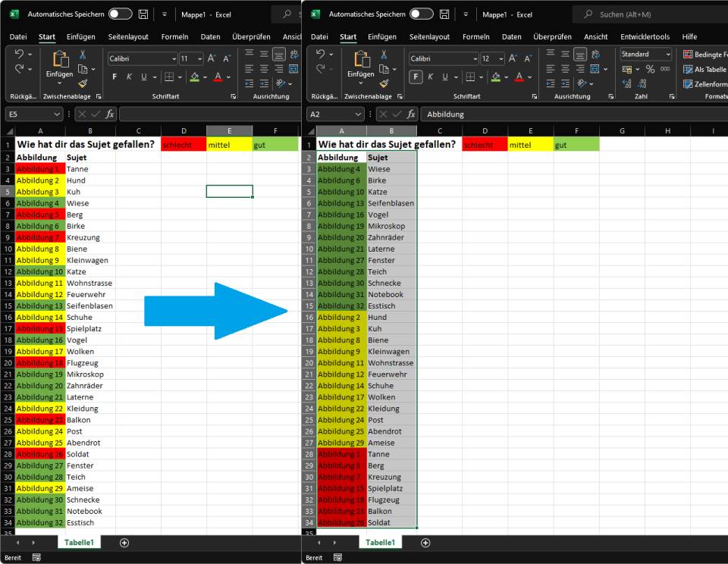Expand the name box dropdown showing E5
The height and width of the screenshot is (564, 728).
pyautogui.click(x=57, y=114)
